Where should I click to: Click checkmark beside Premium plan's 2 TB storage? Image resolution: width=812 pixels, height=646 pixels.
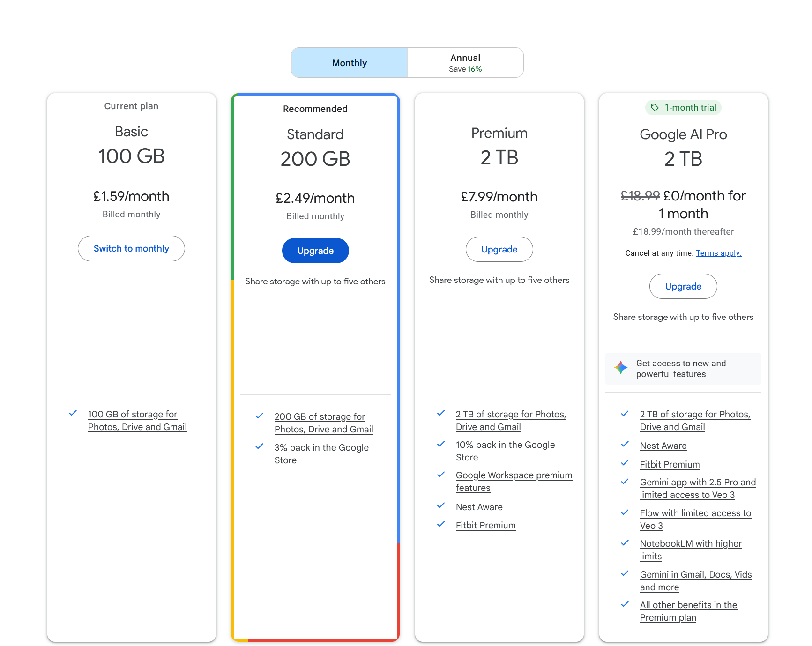point(441,413)
